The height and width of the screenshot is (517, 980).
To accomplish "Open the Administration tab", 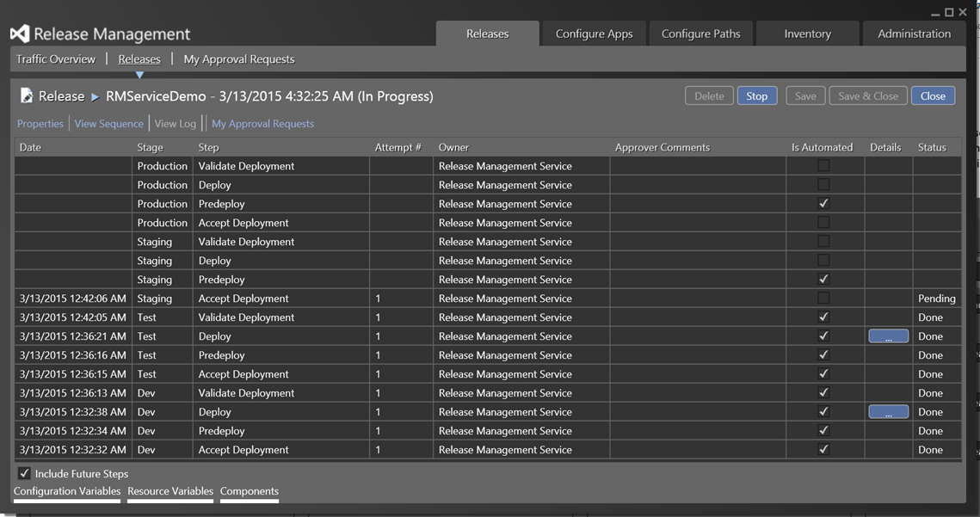I will click(914, 34).
